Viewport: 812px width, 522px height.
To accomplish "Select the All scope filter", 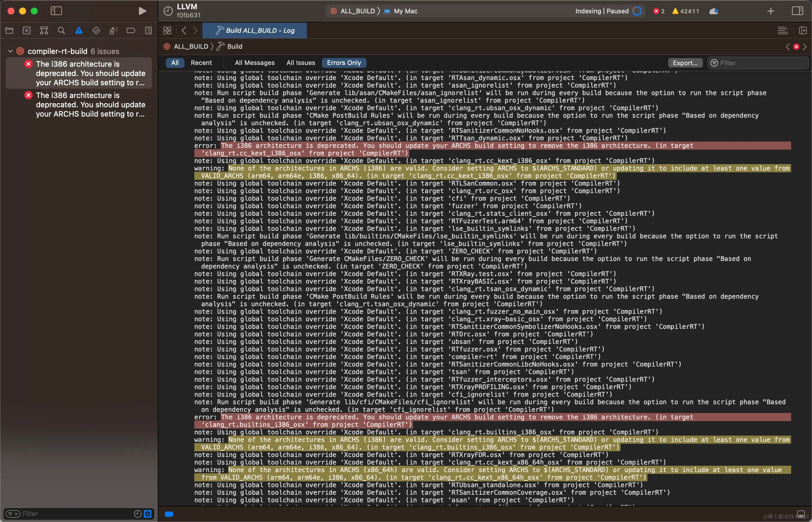I will pyautogui.click(x=175, y=63).
